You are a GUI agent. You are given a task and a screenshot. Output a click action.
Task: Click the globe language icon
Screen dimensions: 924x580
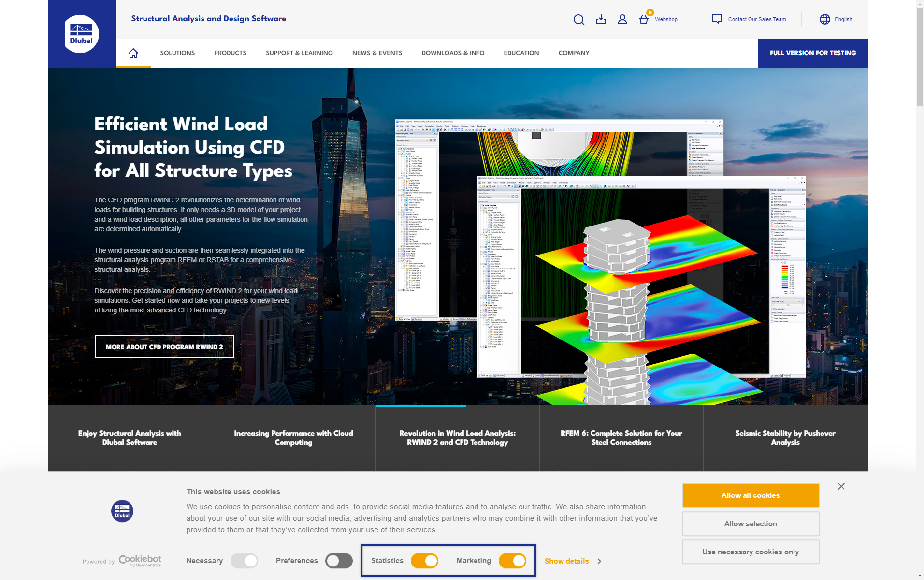[x=825, y=19]
